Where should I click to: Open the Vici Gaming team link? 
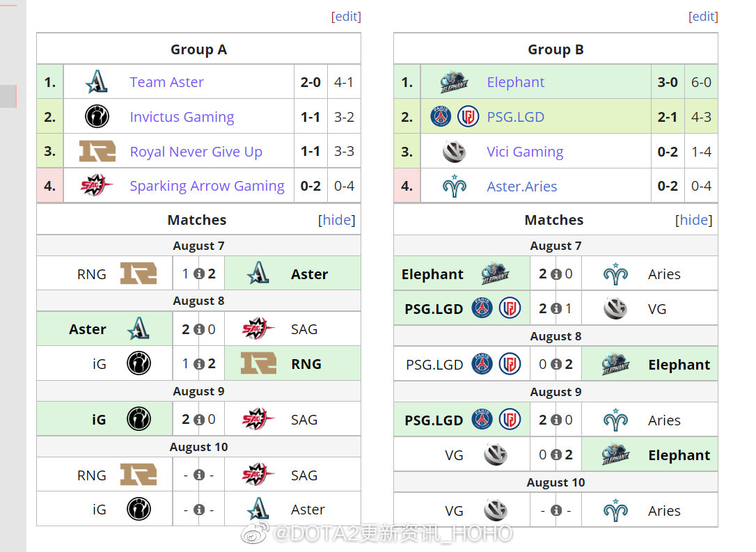point(525,151)
